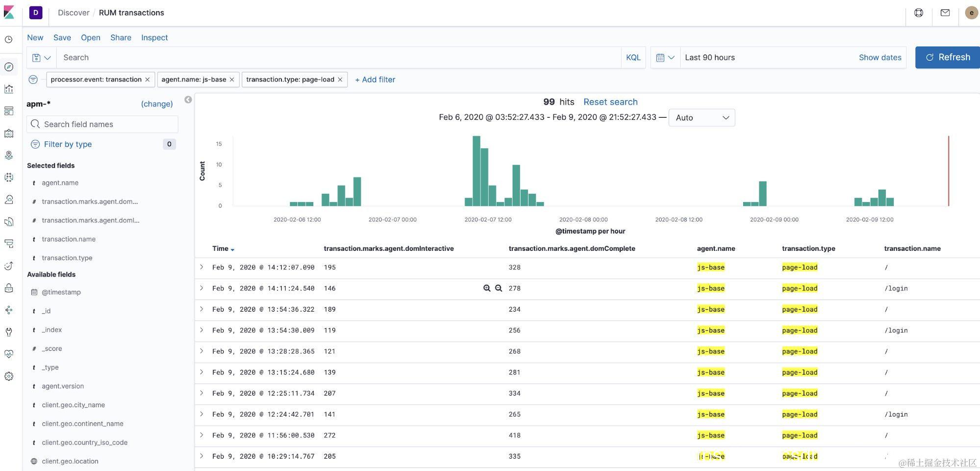Click the Open menu item
Image resolution: width=980 pixels, height=471 pixels.
pyautogui.click(x=91, y=38)
